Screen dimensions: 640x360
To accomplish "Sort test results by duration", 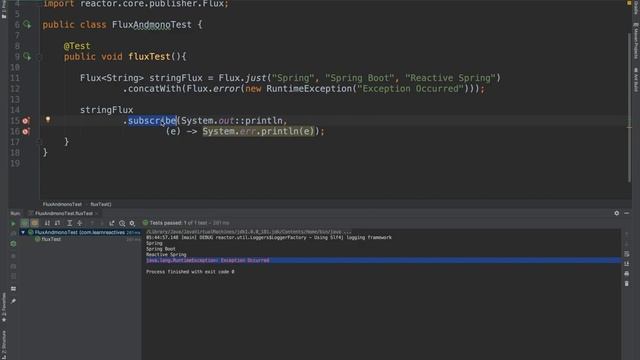I will [58, 223].
